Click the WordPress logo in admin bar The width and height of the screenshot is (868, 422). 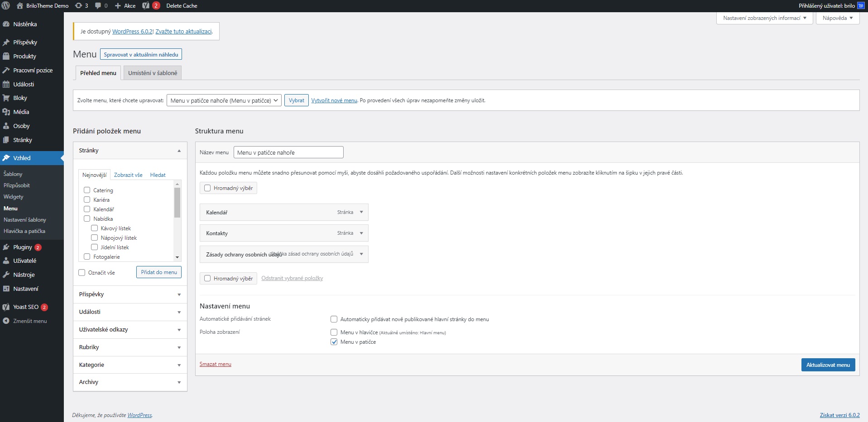point(6,6)
